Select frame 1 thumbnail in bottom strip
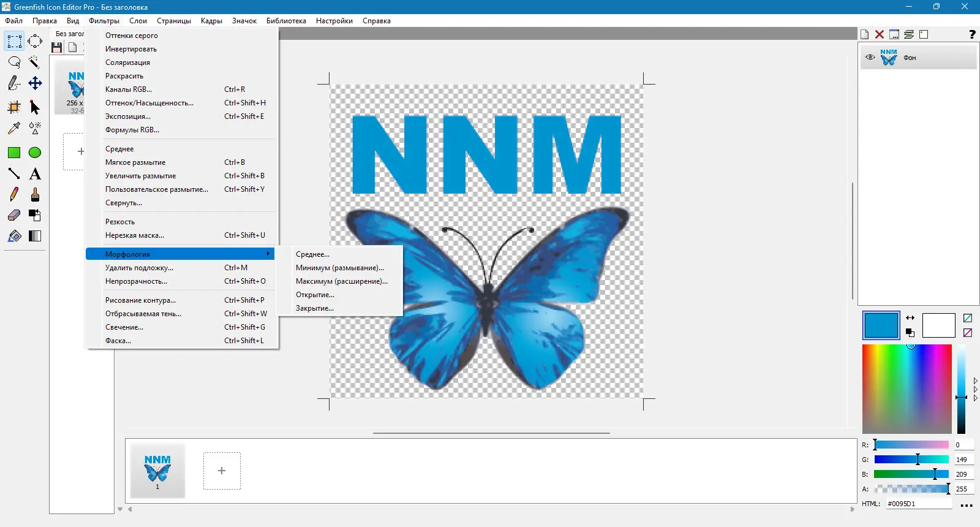 [x=157, y=471]
